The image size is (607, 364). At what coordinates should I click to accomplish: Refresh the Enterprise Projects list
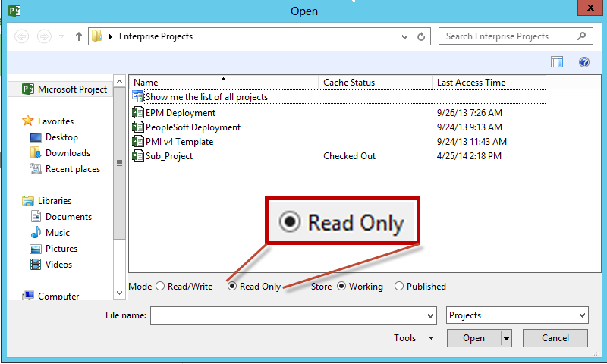pyautogui.click(x=421, y=36)
